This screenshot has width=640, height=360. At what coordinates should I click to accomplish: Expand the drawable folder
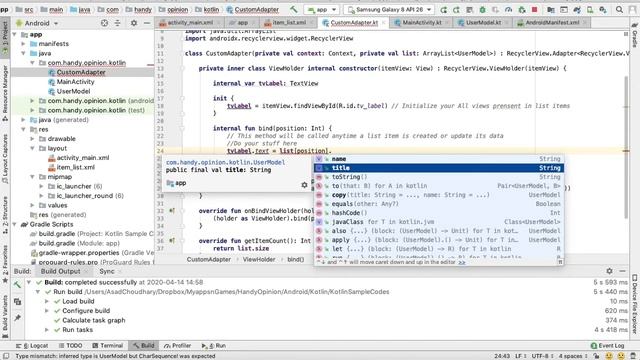click(32, 139)
